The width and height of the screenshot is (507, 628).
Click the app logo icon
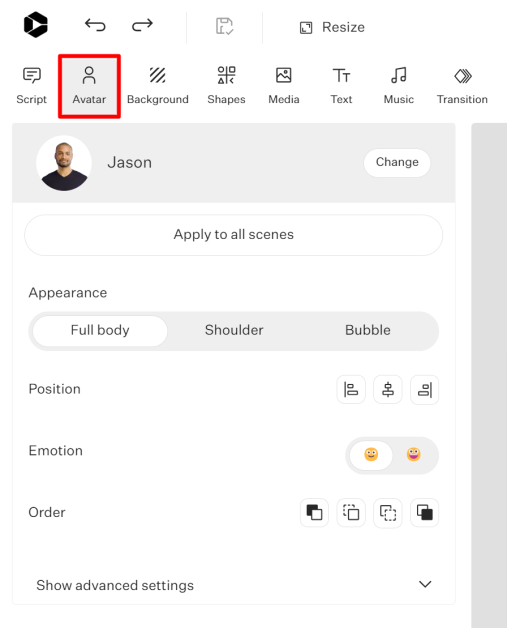[36, 25]
